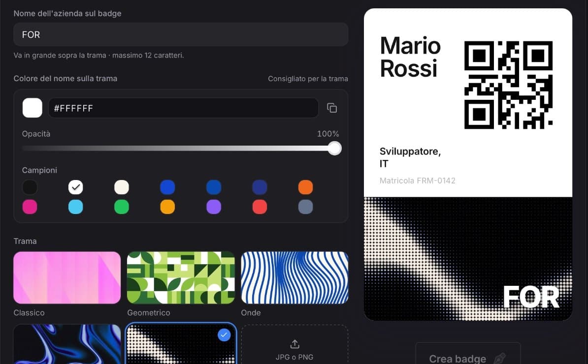Click the 100% opacity value
The image size is (588, 364).
[328, 134]
